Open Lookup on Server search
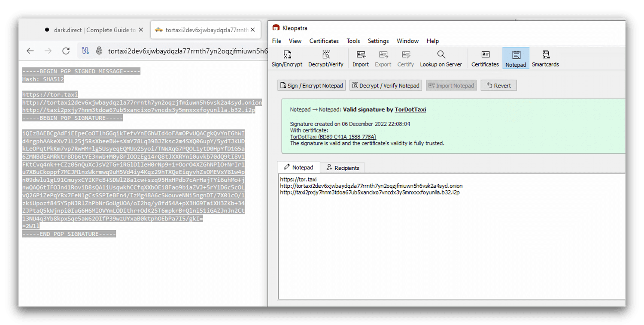 coord(441,59)
